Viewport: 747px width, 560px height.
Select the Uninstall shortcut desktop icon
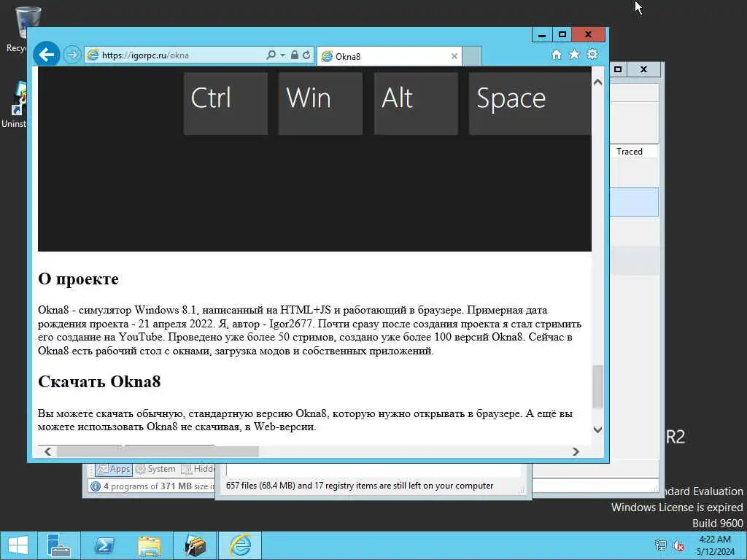(15, 105)
